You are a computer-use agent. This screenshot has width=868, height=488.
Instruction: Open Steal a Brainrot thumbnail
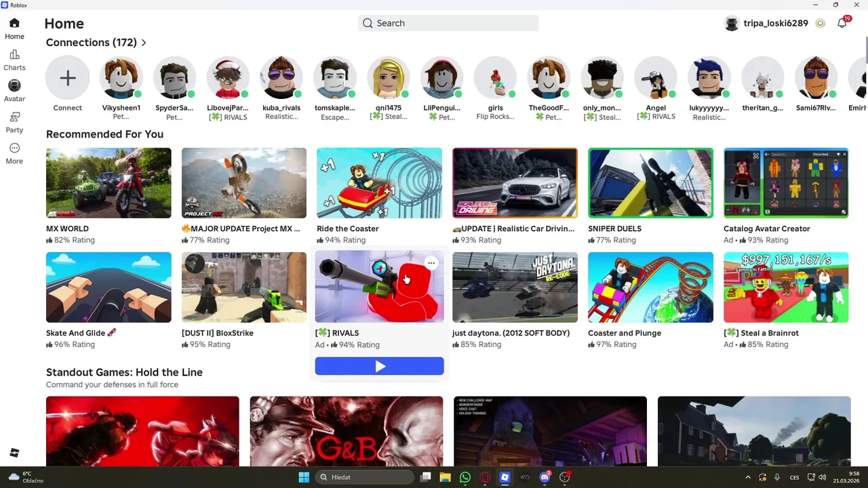[x=786, y=287]
